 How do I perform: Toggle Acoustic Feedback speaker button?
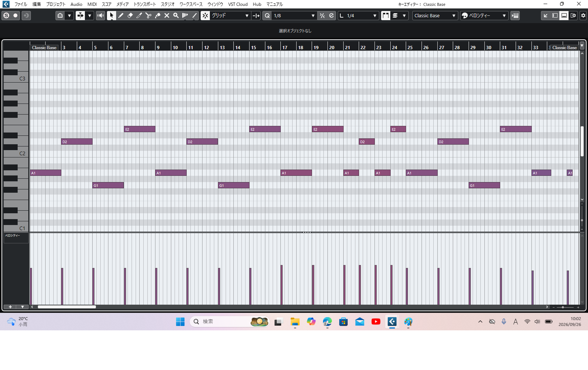(x=100, y=15)
